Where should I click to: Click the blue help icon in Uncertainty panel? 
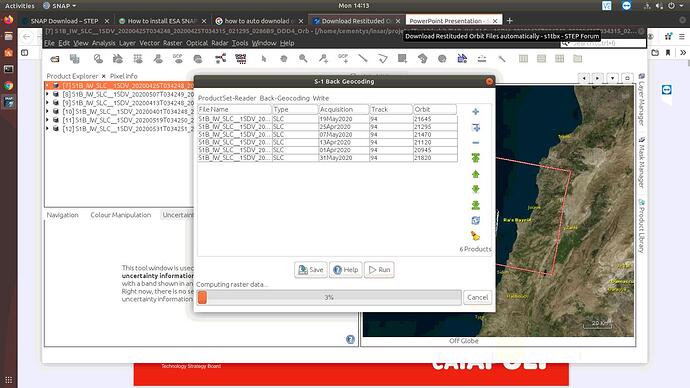click(350, 339)
